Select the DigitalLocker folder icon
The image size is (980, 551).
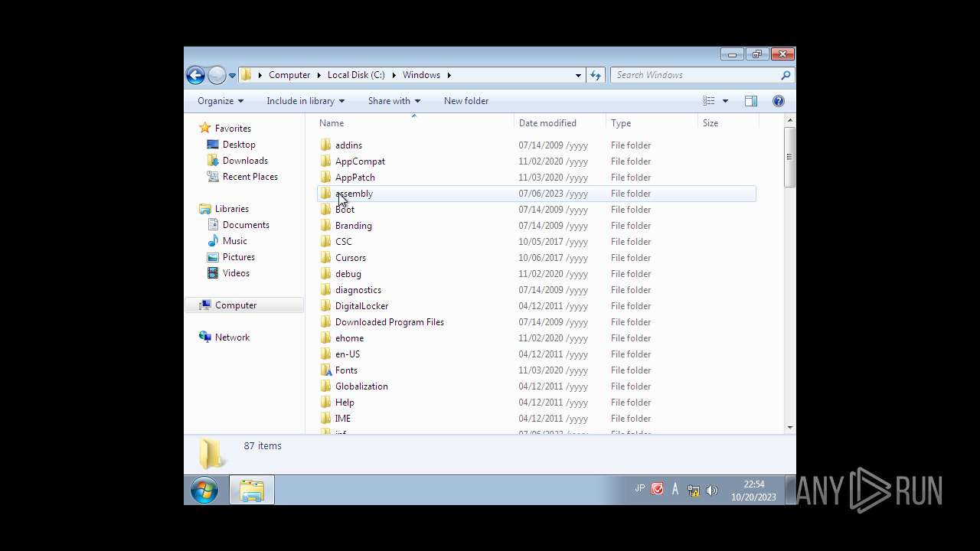point(325,306)
